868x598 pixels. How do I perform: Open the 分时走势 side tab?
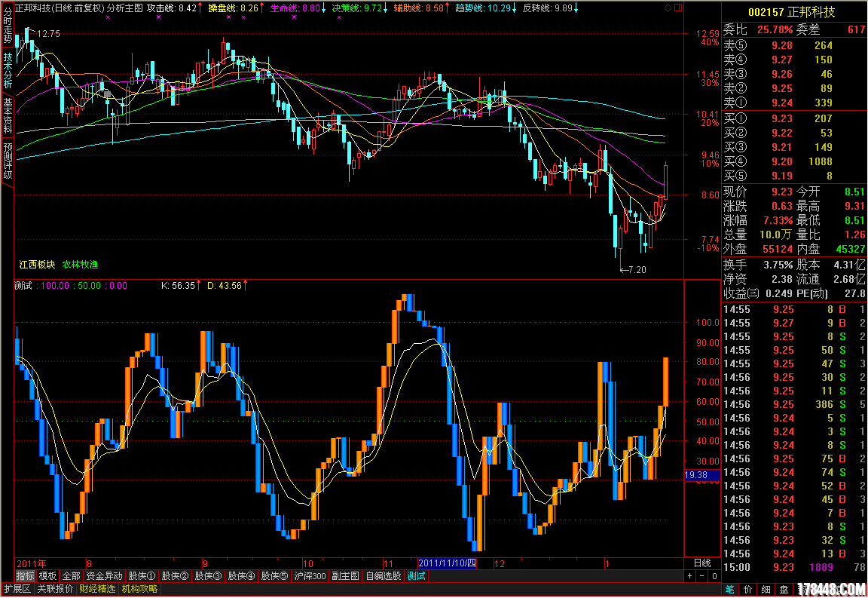point(8,26)
